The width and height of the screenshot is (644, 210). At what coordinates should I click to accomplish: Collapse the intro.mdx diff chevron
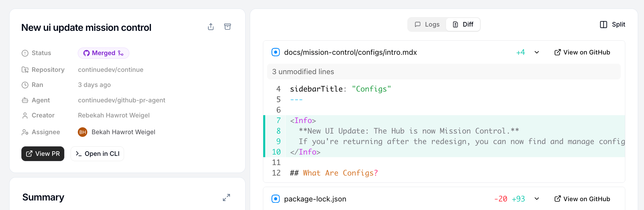[x=537, y=52]
